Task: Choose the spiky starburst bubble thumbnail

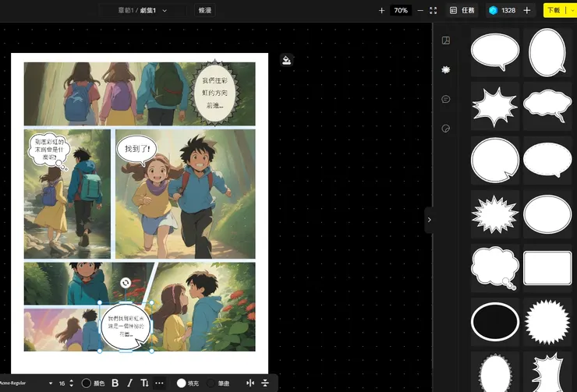Action: (495, 210)
